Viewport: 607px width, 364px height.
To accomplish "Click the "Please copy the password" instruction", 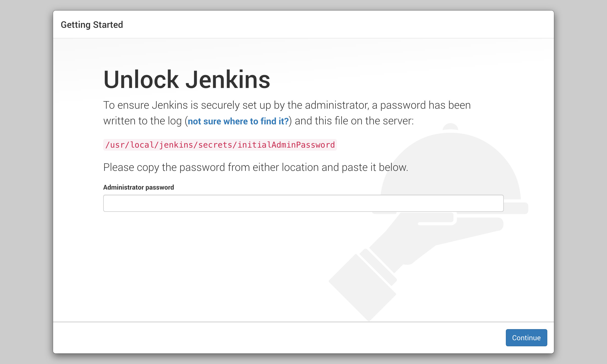I will click(x=255, y=167).
